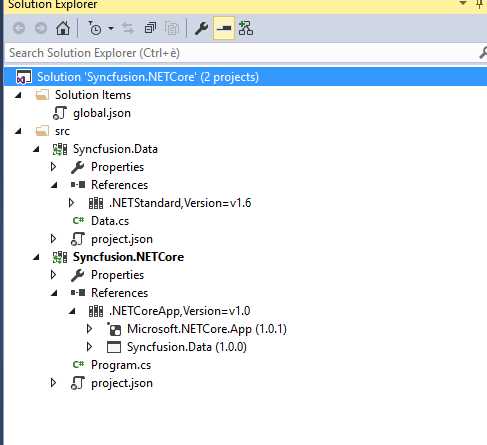This screenshot has height=445, width=487.
Task: Click the project.json icon under Syncfusion.NETCore
Action: (78, 383)
